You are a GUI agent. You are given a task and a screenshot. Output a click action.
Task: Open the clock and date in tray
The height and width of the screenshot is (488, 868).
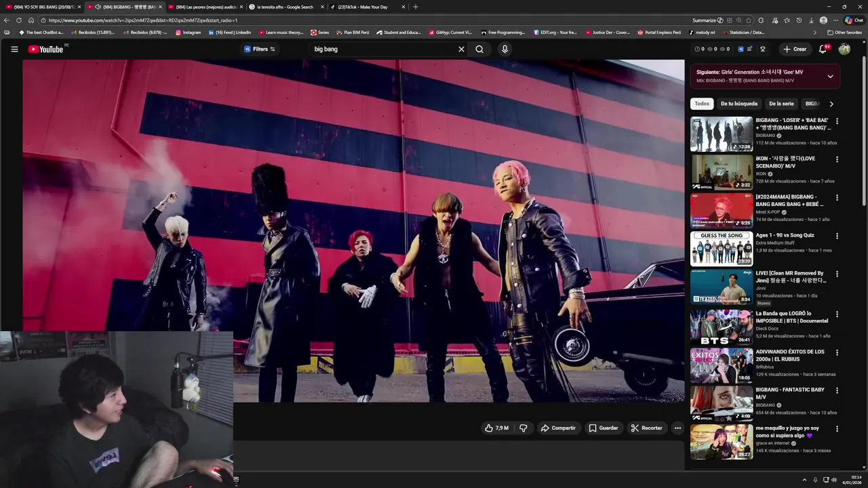[852, 480]
